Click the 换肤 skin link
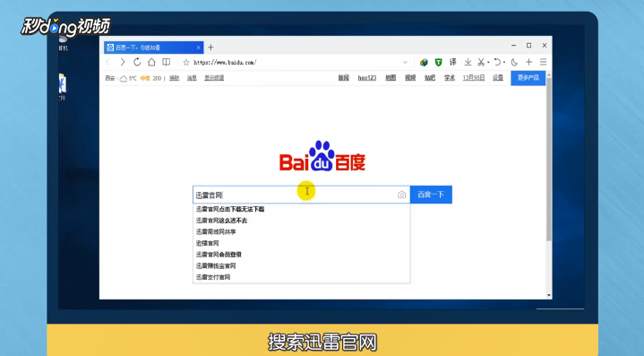644x356 pixels. pyautogui.click(x=174, y=78)
